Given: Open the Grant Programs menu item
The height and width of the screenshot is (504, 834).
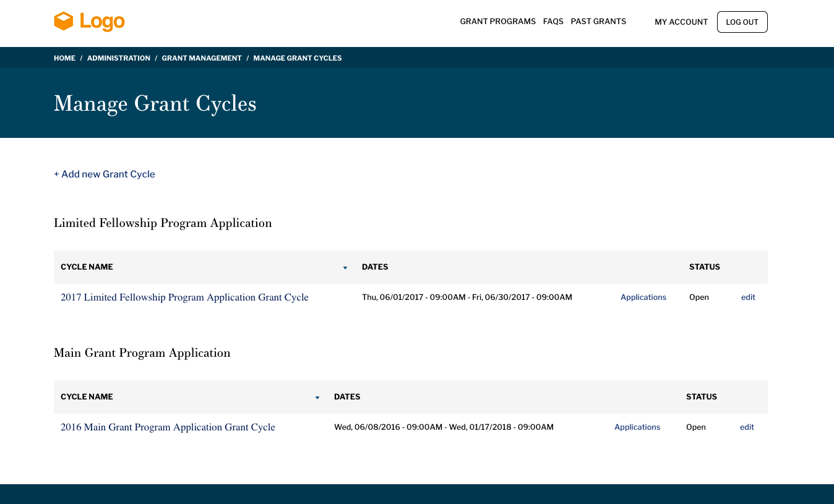Looking at the screenshot, I should (497, 22).
